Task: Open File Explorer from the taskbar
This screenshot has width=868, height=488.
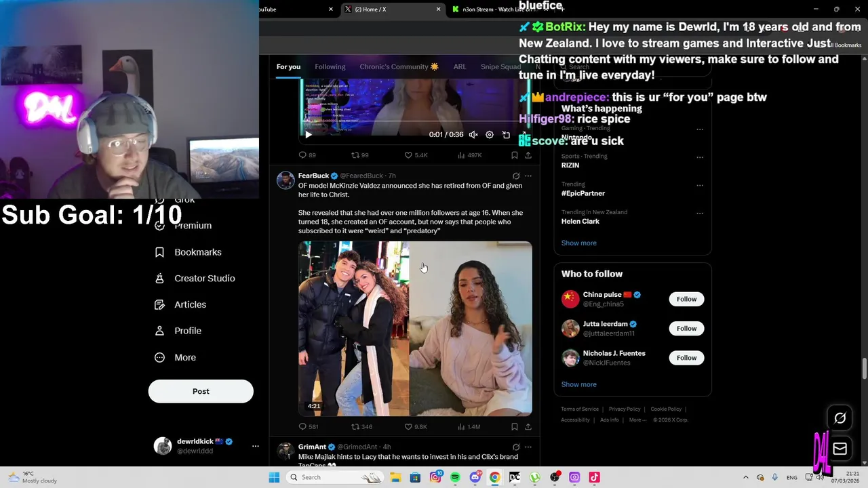Action: [395, 477]
